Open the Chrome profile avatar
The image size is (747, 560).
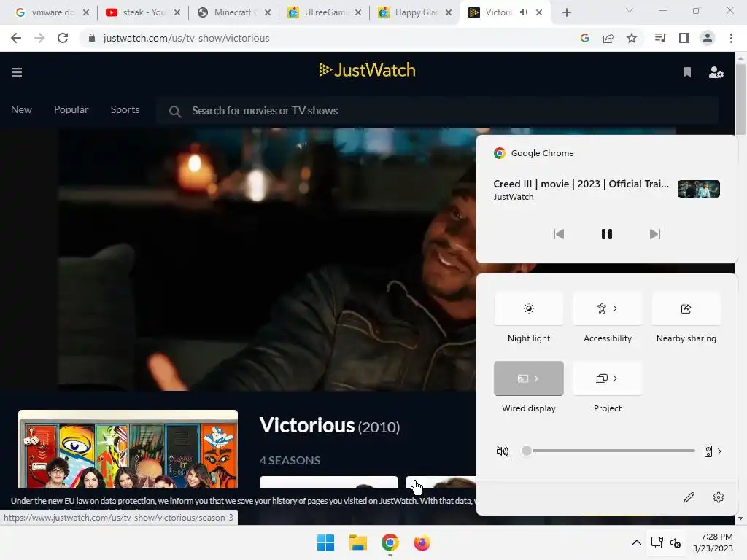tap(708, 38)
